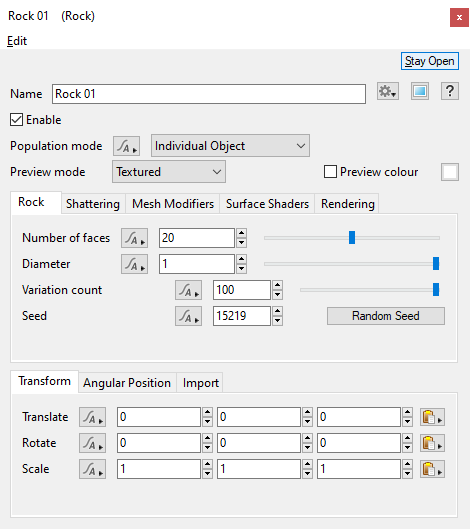
Task: Uncheck the Enable checkbox
Action: tap(17, 120)
